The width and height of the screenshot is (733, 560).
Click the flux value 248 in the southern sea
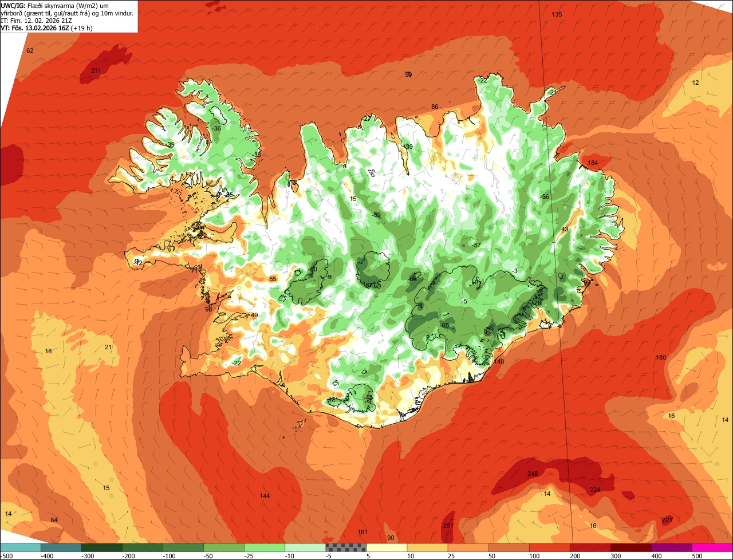pyautogui.click(x=533, y=474)
